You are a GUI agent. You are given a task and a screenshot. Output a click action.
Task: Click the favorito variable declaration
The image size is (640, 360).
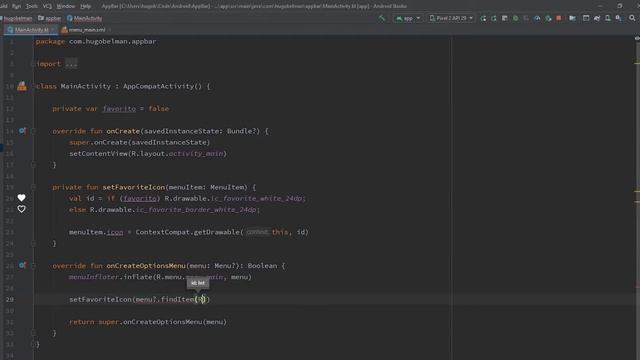119,109
